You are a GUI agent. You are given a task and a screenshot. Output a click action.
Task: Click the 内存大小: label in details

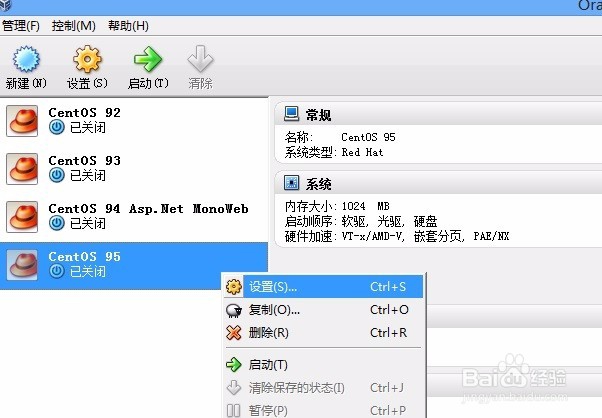311,207
